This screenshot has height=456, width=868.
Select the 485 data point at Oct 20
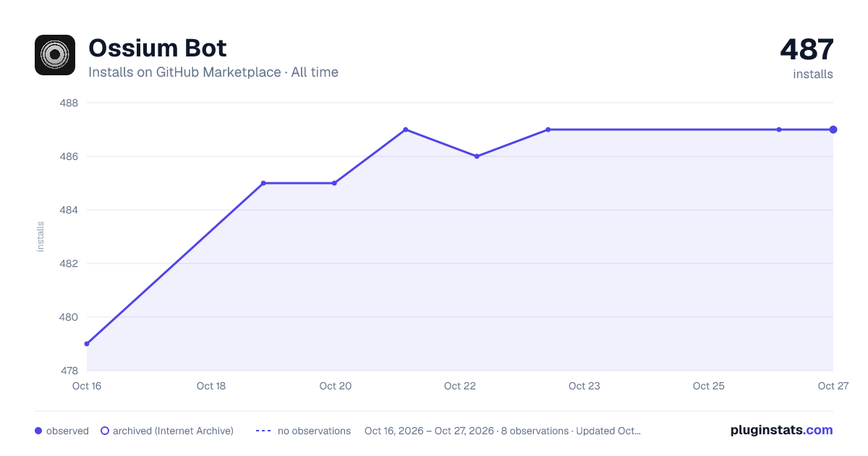tap(334, 183)
